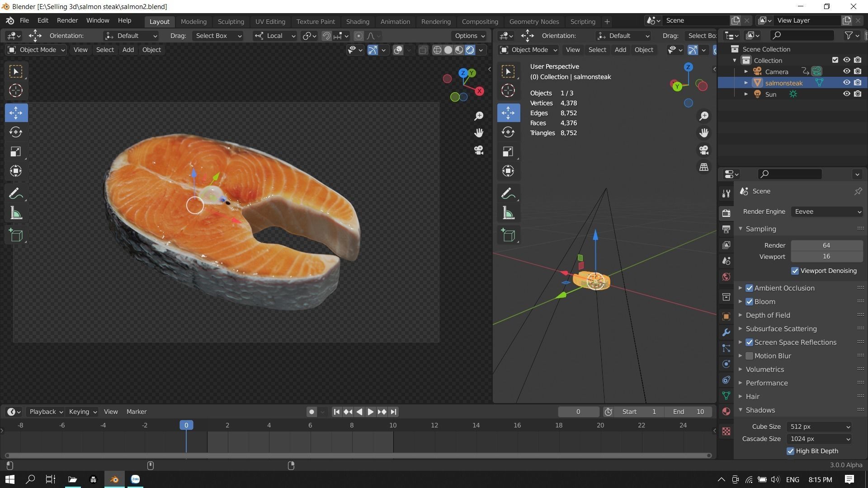Open the Material properties tab
Screen dimensions: 868x488
726,412
